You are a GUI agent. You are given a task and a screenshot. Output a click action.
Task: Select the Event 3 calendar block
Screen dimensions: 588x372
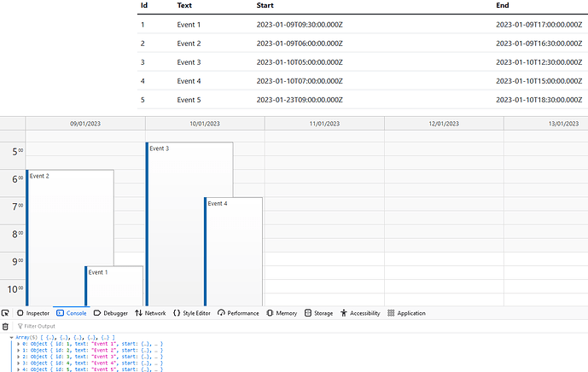click(189, 224)
